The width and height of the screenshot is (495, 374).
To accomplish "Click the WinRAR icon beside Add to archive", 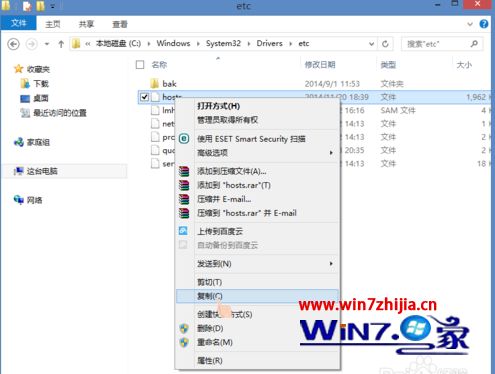I will pyautogui.click(x=184, y=171).
